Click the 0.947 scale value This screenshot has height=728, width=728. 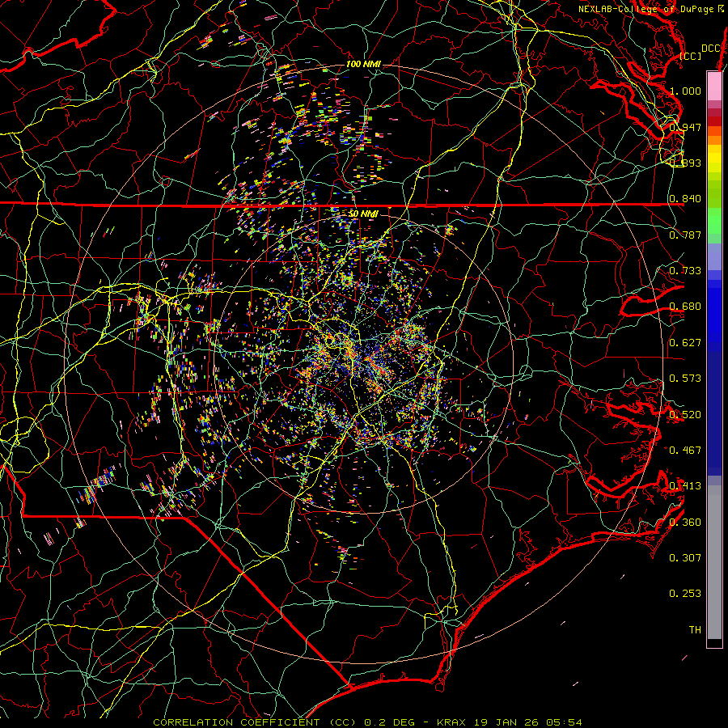click(x=685, y=127)
